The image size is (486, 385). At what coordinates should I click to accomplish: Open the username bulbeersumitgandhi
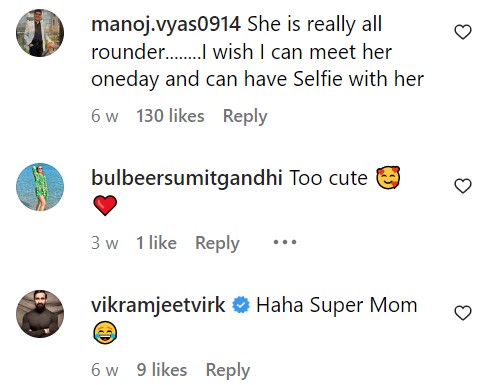[187, 178]
